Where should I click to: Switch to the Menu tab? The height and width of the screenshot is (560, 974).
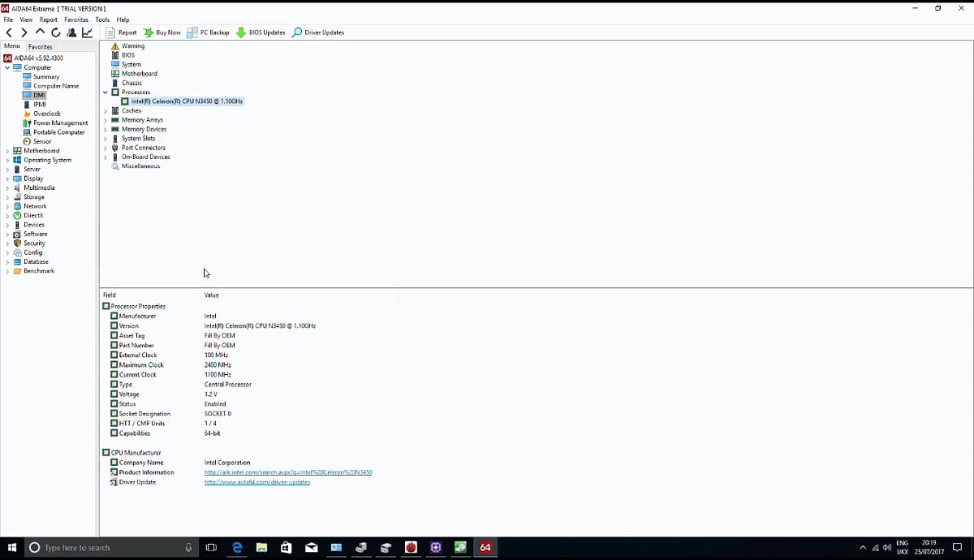12,46
